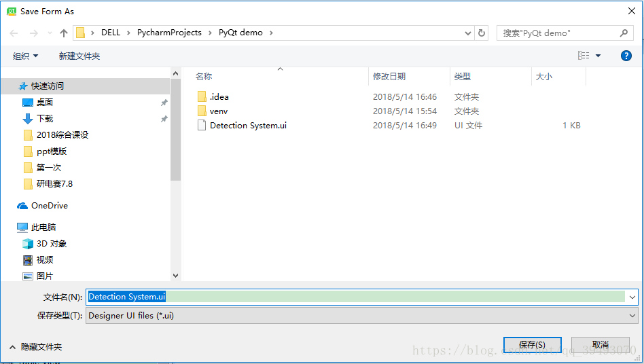Click the venv folder icon

(202, 111)
